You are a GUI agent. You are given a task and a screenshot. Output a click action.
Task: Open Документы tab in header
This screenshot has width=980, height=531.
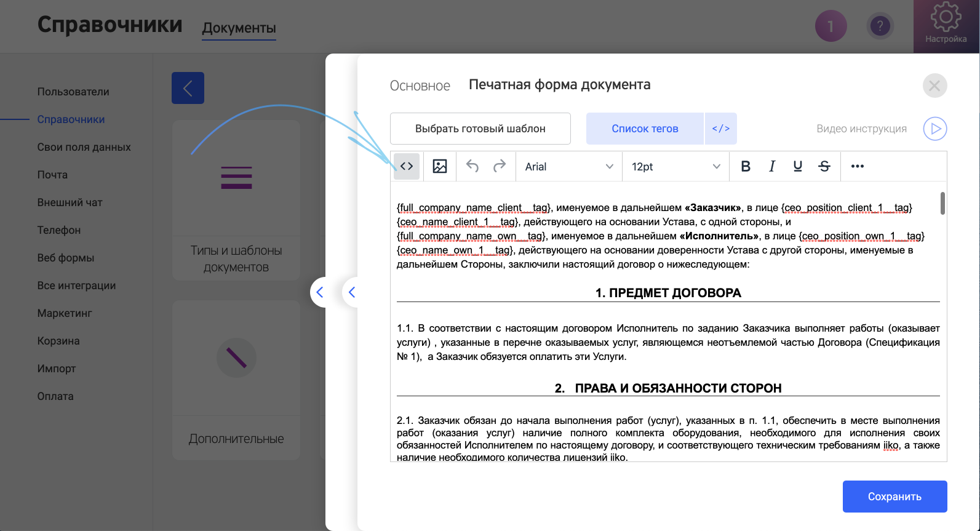pyautogui.click(x=239, y=28)
